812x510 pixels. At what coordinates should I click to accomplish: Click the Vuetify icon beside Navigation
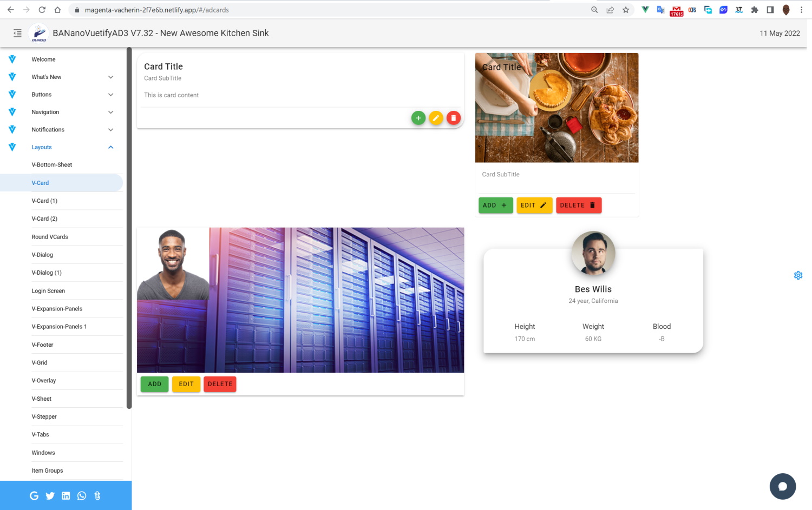point(12,112)
